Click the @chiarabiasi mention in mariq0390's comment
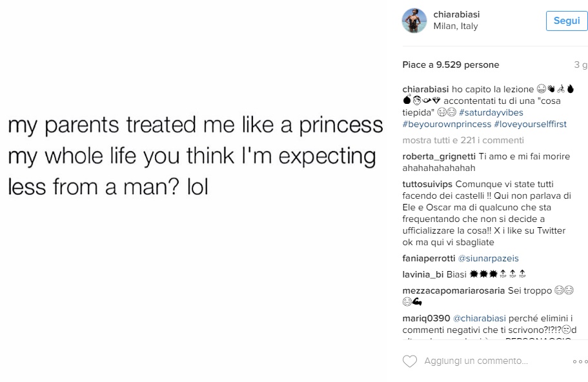This screenshot has height=382, width=588. tap(480, 318)
